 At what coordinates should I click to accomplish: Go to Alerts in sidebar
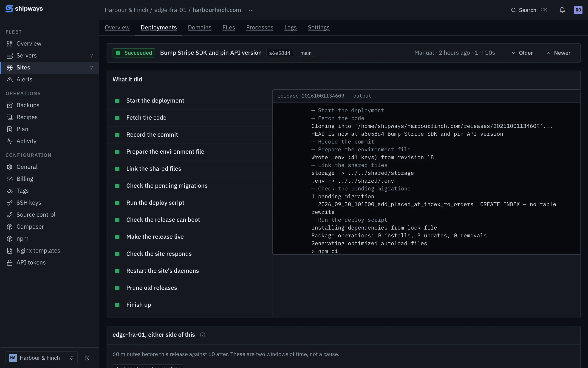[x=49, y=79]
